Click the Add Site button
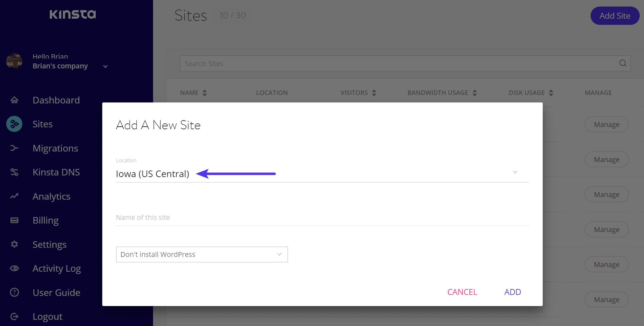This screenshot has width=644, height=326. 615,16
